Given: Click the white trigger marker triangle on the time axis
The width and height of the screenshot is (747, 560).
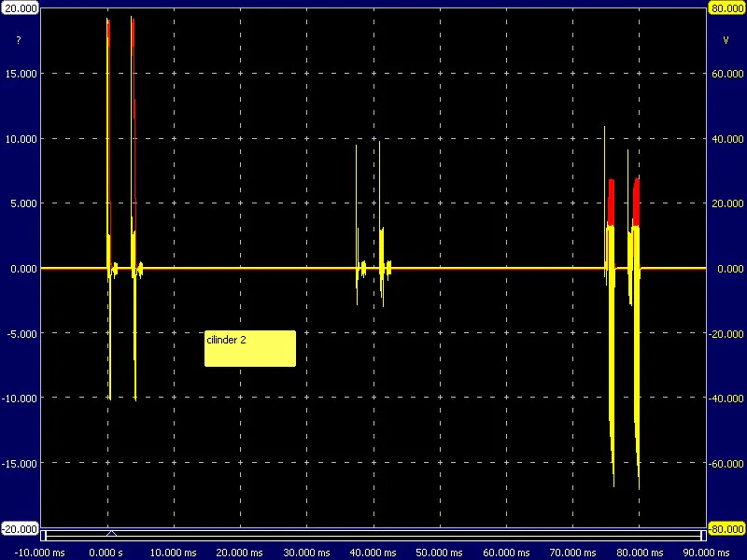Looking at the screenshot, I should click(111, 533).
